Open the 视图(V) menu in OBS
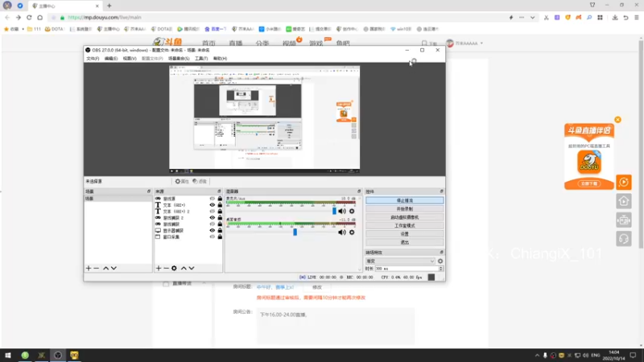This screenshot has height=362, width=644. (130, 58)
